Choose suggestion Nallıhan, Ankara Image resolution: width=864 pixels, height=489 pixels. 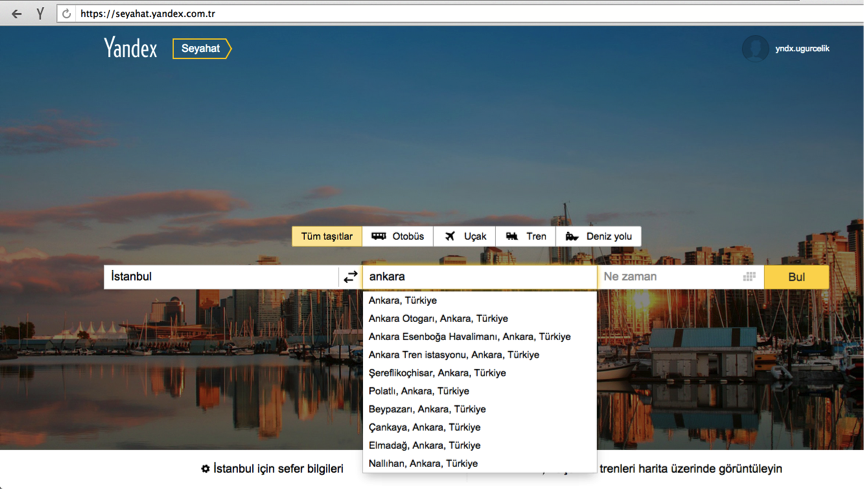(479, 464)
